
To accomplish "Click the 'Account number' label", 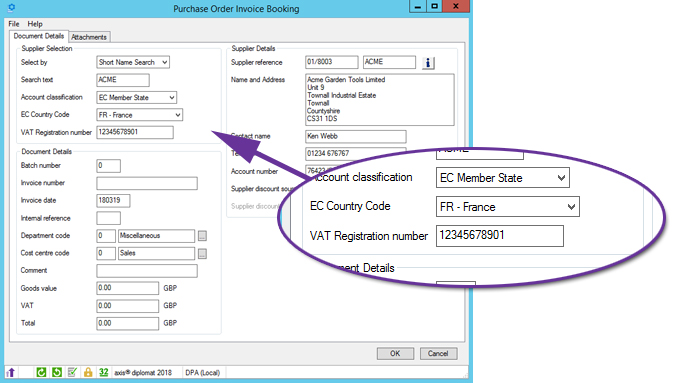I will click(x=254, y=172).
